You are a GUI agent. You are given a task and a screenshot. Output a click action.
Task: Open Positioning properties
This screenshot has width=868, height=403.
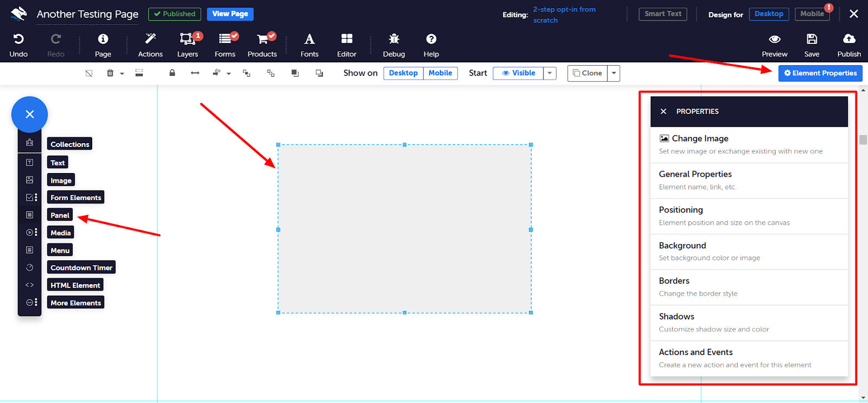click(749, 216)
